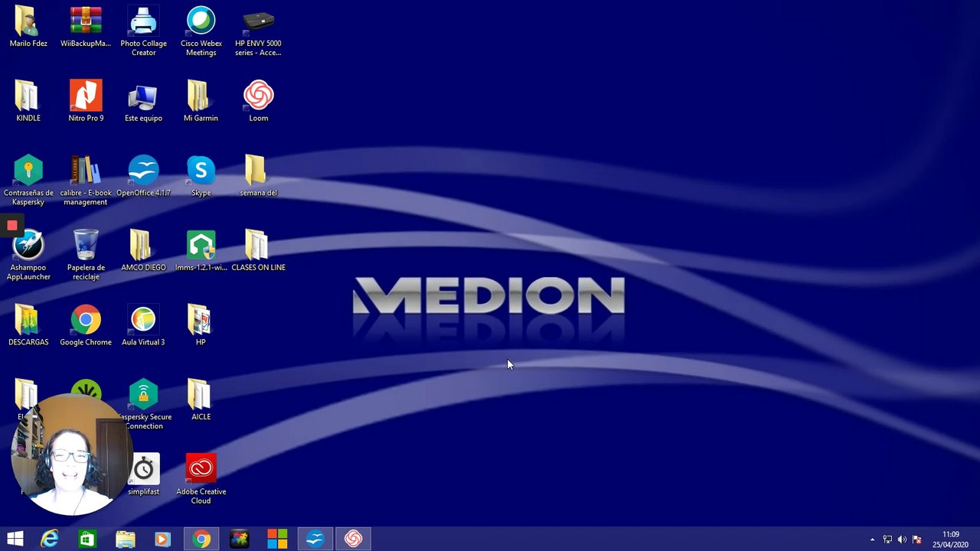Open the Windows Start button
The image size is (980, 551).
[x=15, y=540]
